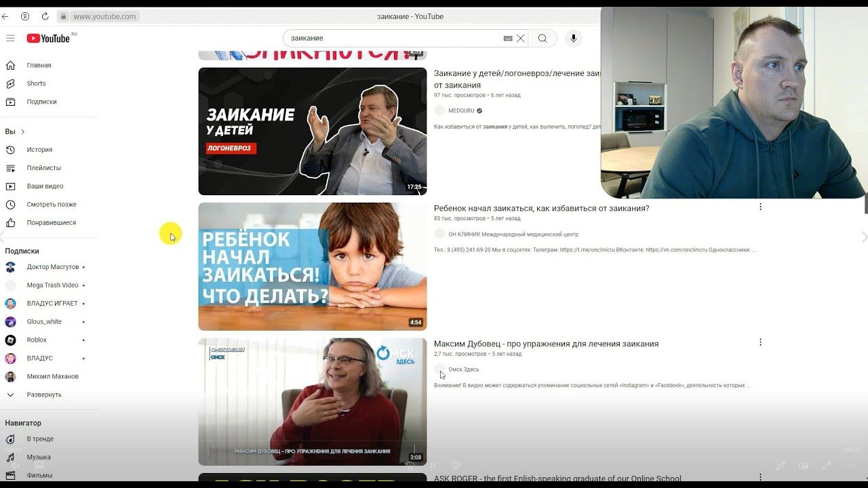Open Плейлисты in the sidebar
Screen dimensions: 868x488
click(43, 168)
